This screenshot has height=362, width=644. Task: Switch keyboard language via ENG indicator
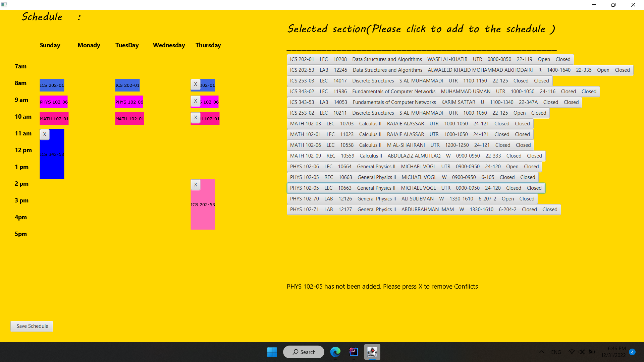coord(556,352)
